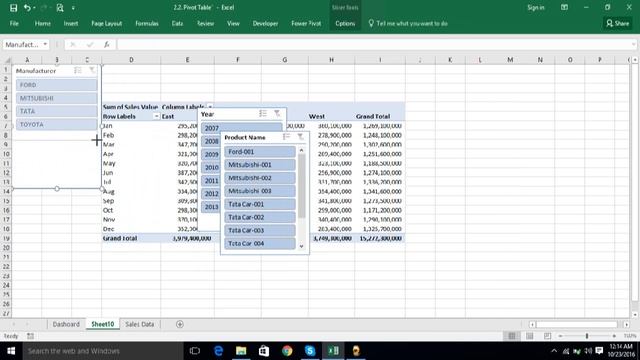The width and height of the screenshot is (640, 360).
Task: Click the zoom slider handle
Action: tap(587, 336)
